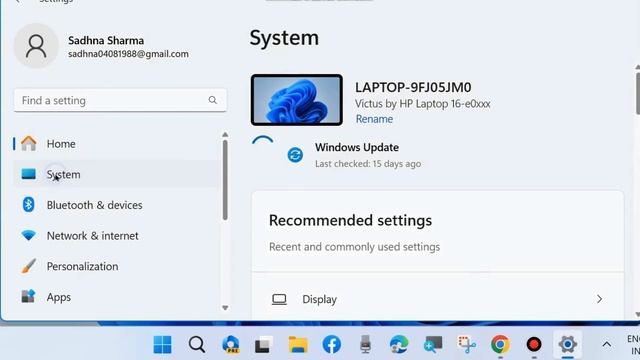Image resolution: width=640 pixels, height=360 pixels.
Task: Click Rename link for the PC
Action: coord(374,119)
